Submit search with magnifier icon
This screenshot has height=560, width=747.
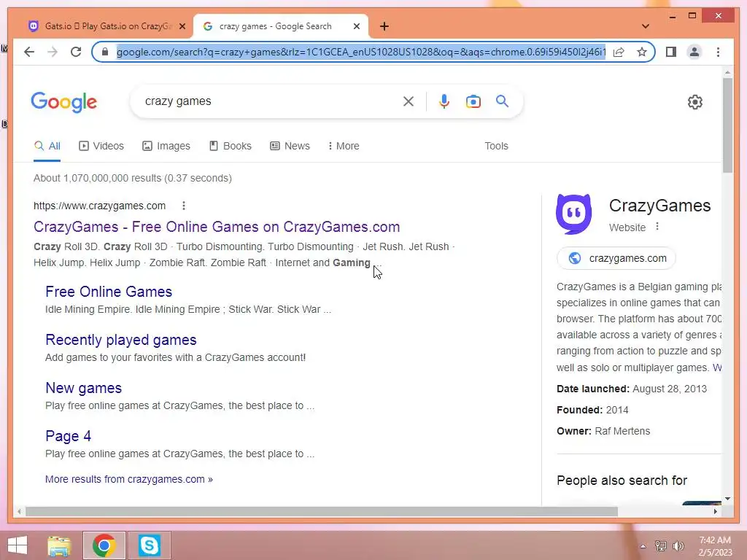[x=502, y=101]
